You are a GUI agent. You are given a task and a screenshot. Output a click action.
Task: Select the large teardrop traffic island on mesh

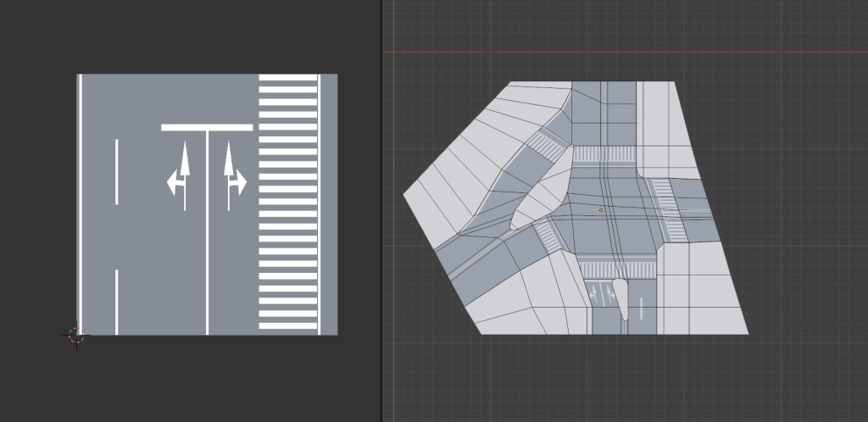pyautogui.click(x=542, y=187)
